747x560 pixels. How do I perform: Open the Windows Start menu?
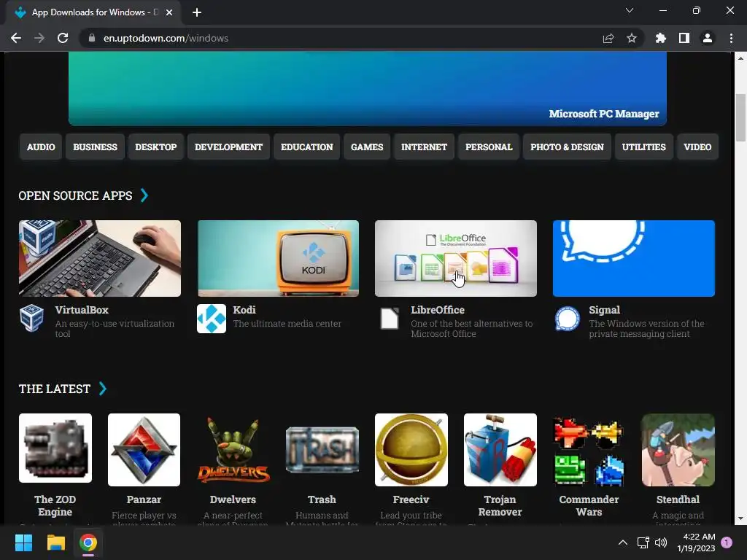pyautogui.click(x=23, y=542)
